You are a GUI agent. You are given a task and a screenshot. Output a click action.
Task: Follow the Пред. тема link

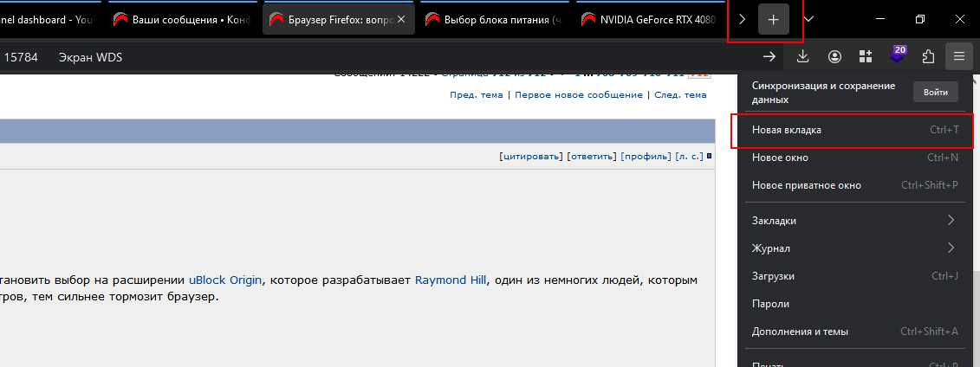[477, 95]
